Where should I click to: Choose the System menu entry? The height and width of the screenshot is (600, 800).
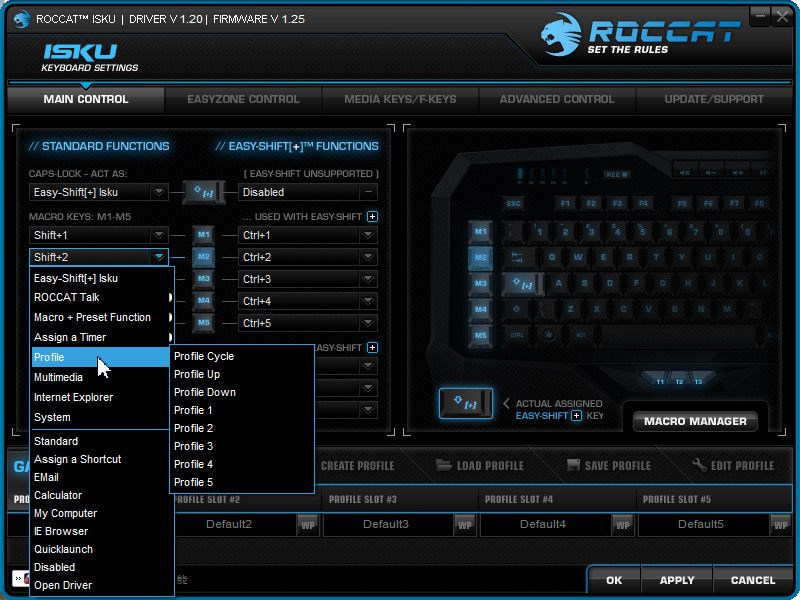(x=102, y=417)
